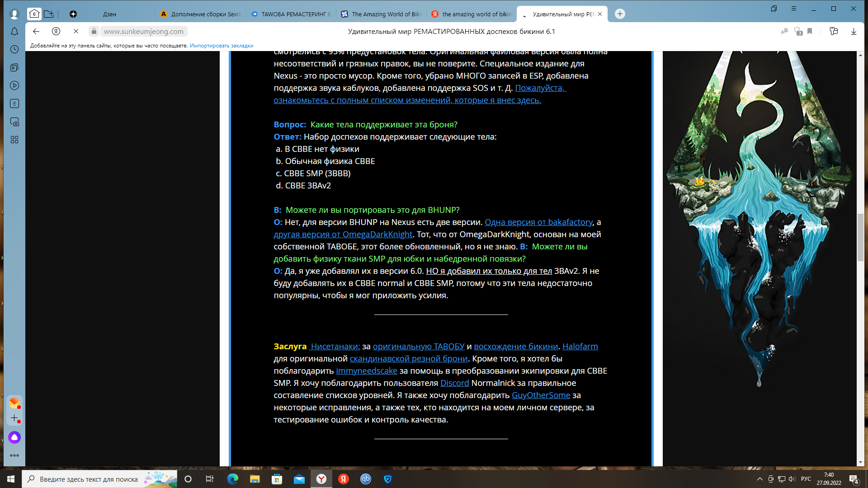Switch to the Дзен tab
This screenshot has height=488, width=868.
[x=109, y=14]
